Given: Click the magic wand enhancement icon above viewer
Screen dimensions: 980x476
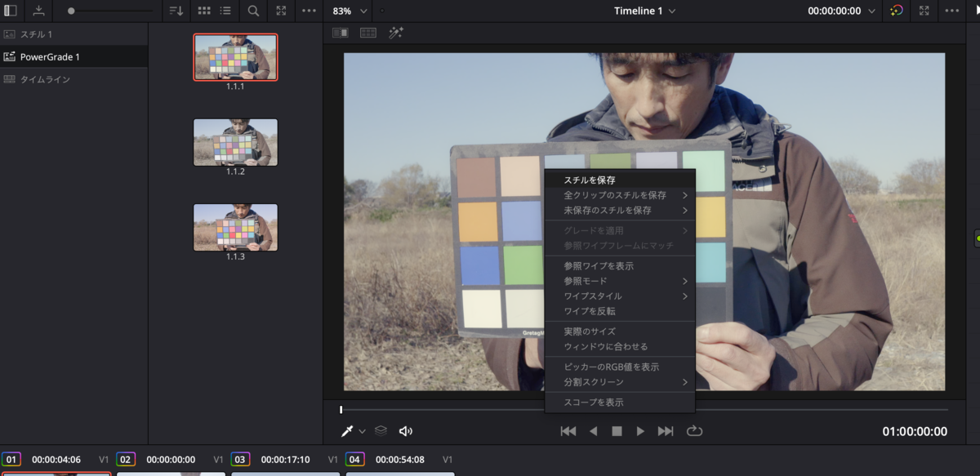Looking at the screenshot, I should click(x=398, y=33).
